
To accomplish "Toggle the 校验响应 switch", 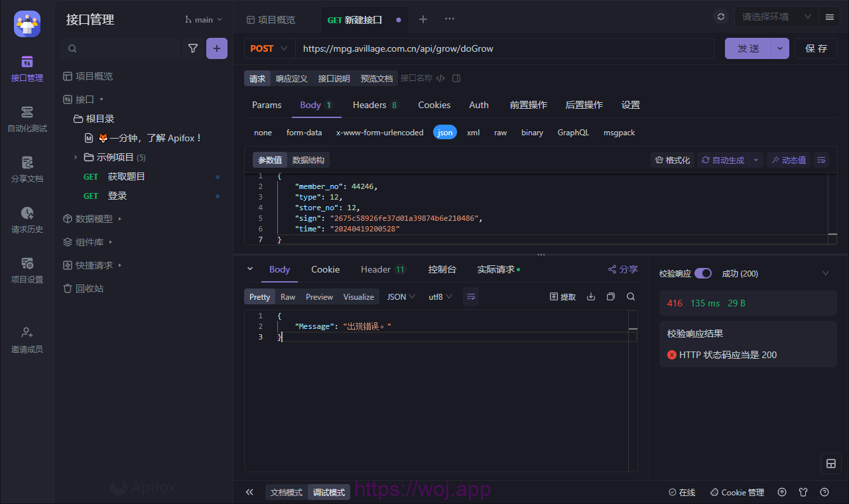I will (703, 273).
